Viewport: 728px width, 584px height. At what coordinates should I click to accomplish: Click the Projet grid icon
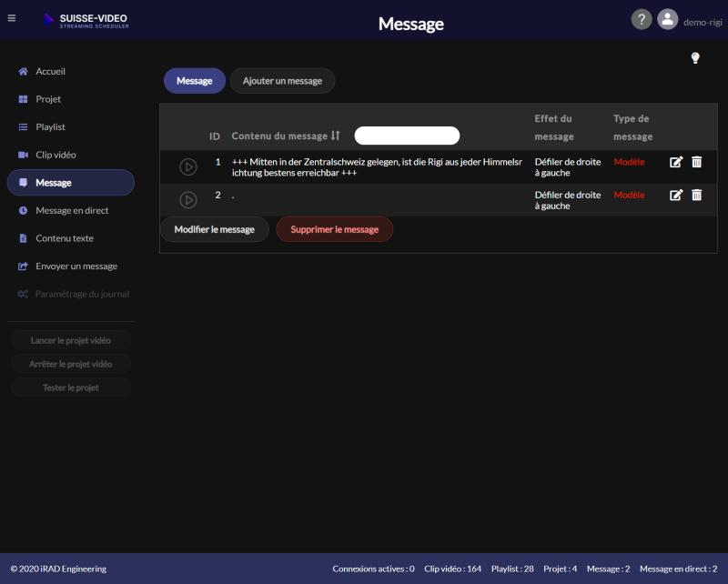pos(23,99)
